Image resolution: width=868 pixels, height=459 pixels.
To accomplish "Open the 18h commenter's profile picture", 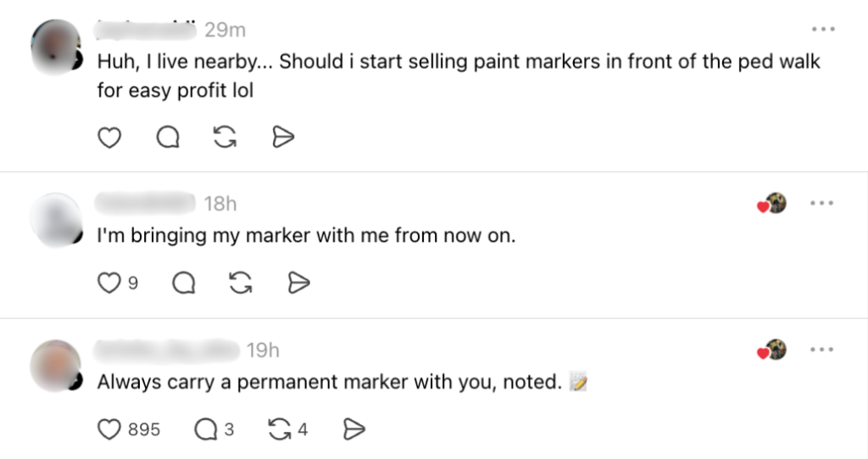I will coord(56,220).
